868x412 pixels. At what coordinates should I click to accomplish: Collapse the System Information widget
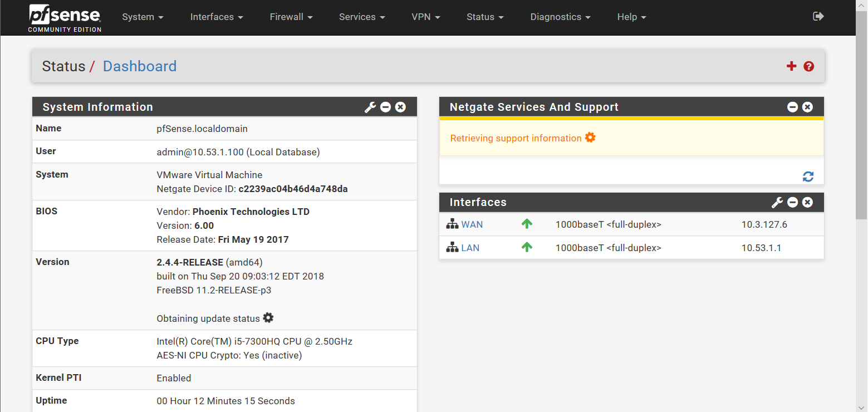[385, 107]
